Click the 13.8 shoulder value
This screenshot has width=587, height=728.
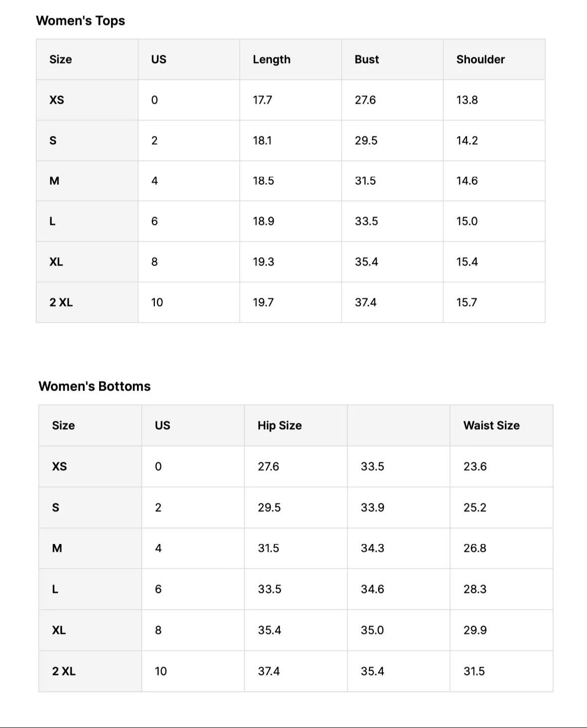(x=467, y=100)
